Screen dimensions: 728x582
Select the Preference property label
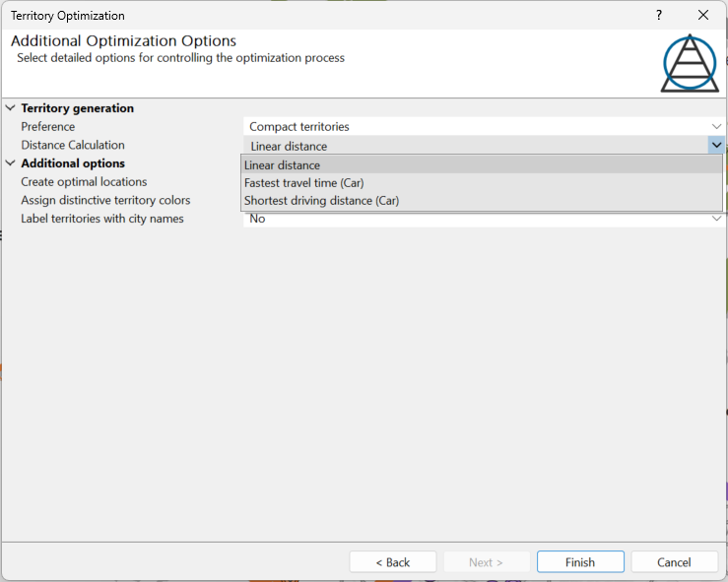pyautogui.click(x=48, y=127)
